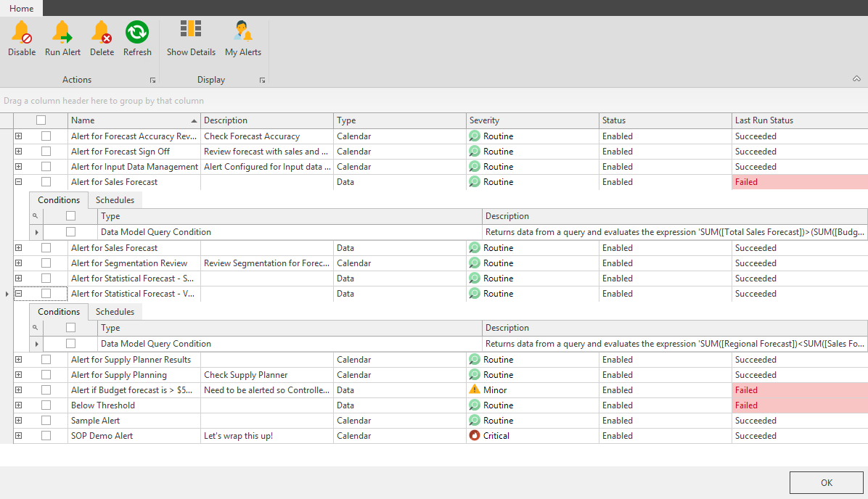Open My Alerts

(x=243, y=38)
